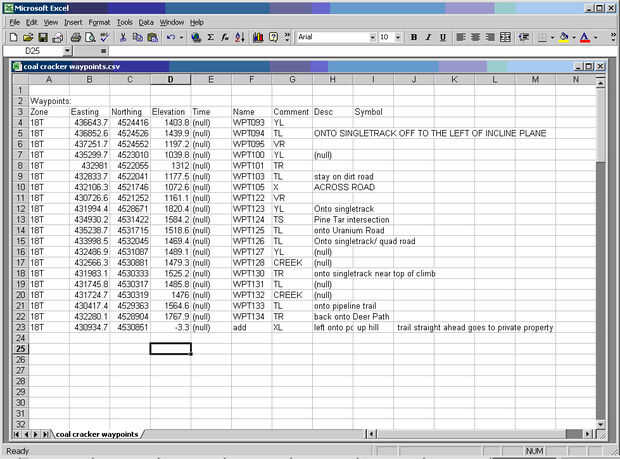Toggle Italic formatting
This screenshot has height=459, width=620.
428,37
